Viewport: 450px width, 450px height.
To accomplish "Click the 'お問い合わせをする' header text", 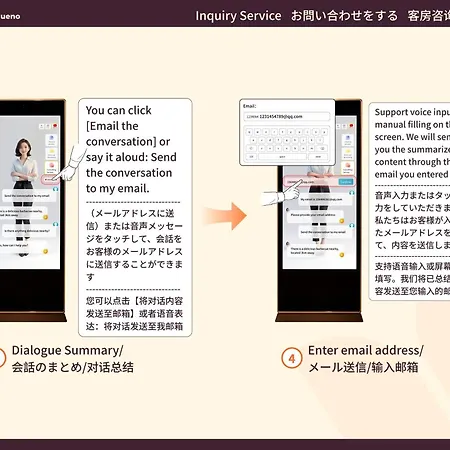I will point(344,16).
